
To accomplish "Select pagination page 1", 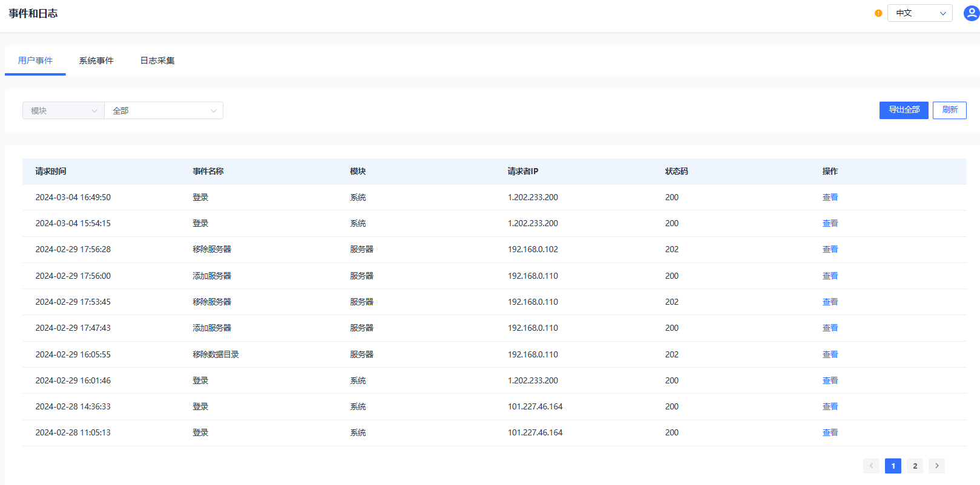I will (893, 466).
